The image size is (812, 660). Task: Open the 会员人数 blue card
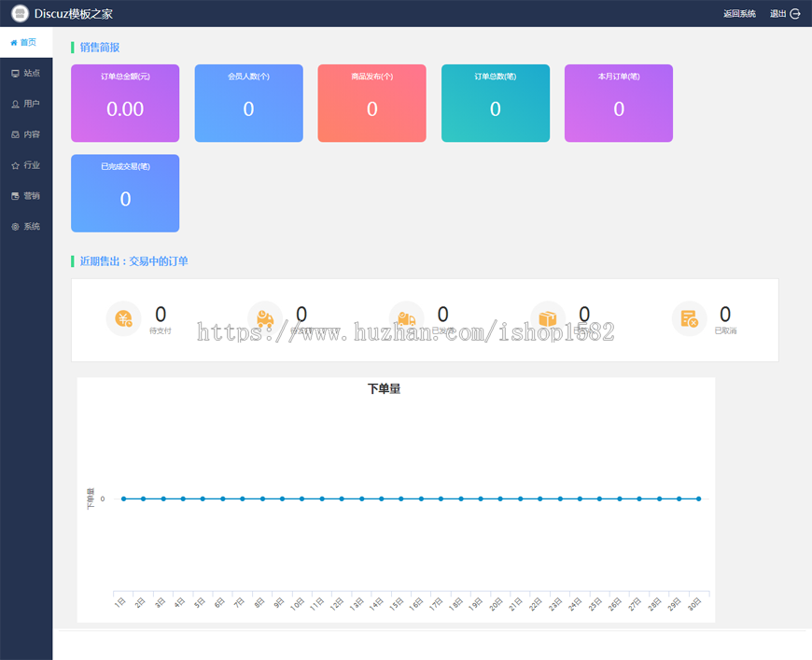click(248, 103)
